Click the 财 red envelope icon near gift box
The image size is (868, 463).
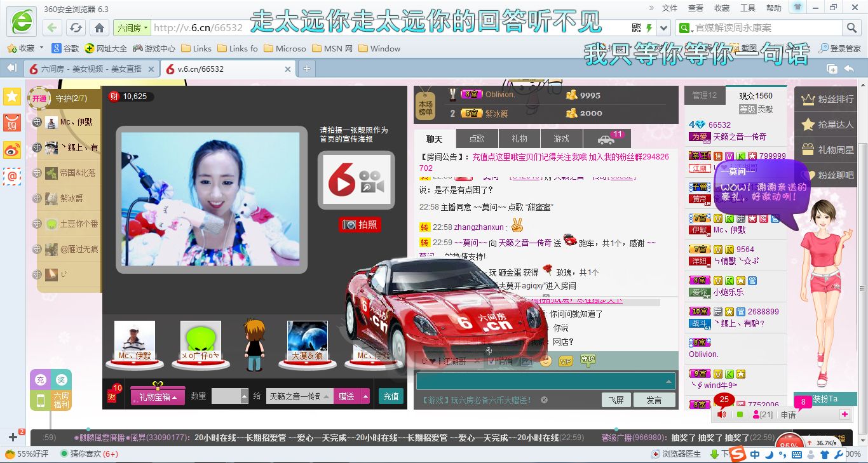112,396
